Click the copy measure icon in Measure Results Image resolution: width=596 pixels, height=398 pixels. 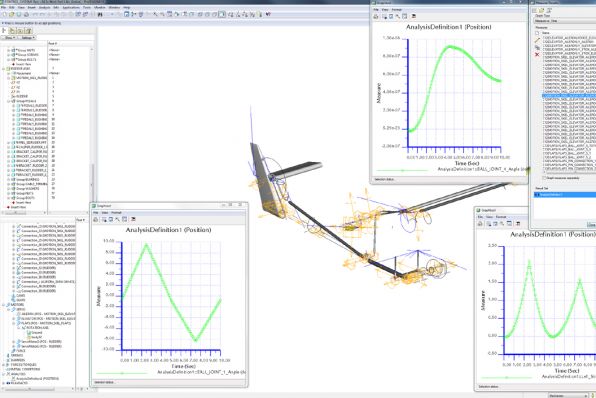(537, 48)
